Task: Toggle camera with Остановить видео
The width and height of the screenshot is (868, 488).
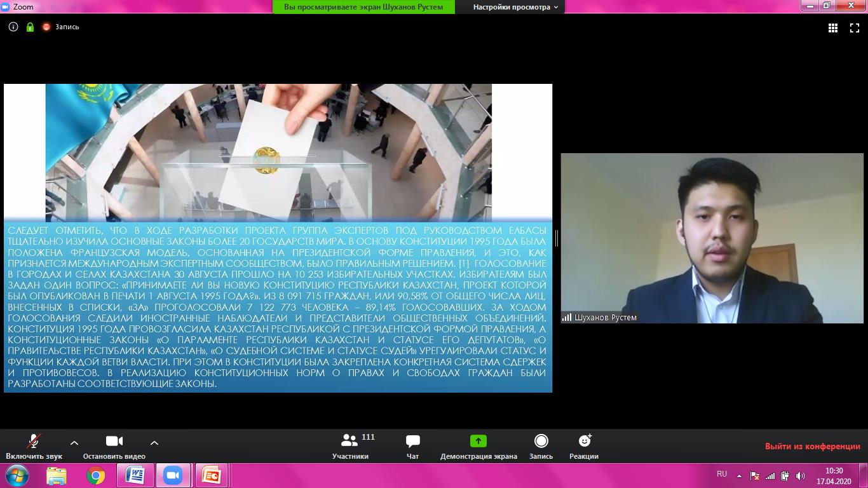Action: pyautogui.click(x=114, y=447)
